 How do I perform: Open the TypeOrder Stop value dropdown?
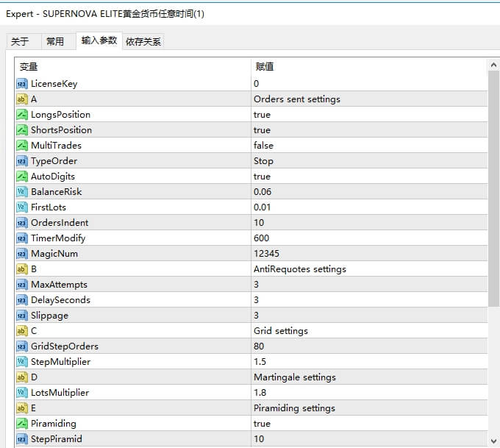(x=263, y=161)
